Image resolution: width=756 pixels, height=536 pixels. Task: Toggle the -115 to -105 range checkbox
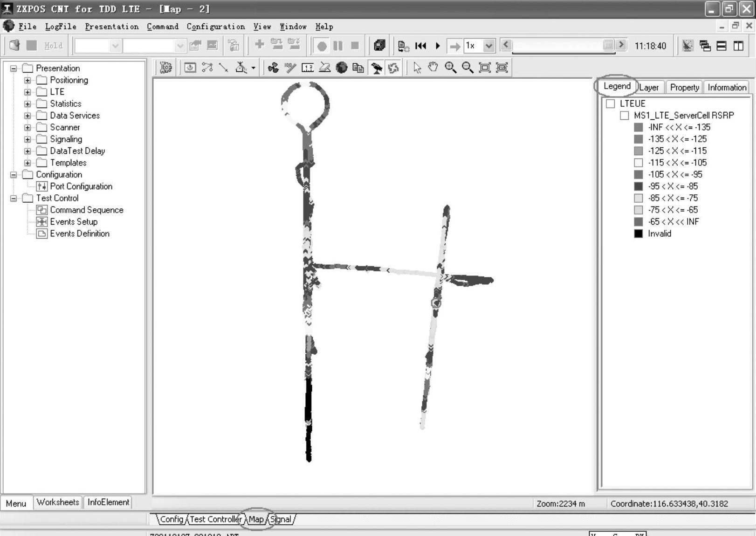click(639, 163)
